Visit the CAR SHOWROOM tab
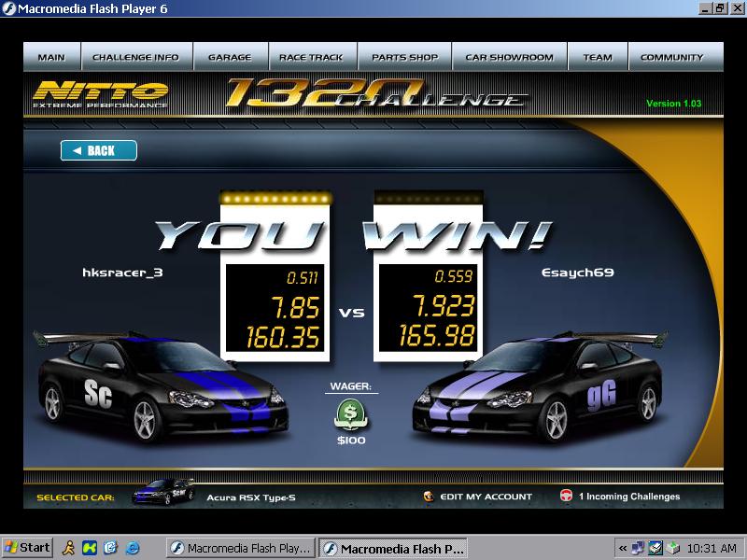The width and height of the screenshot is (747, 560). [x=509, y=57]
